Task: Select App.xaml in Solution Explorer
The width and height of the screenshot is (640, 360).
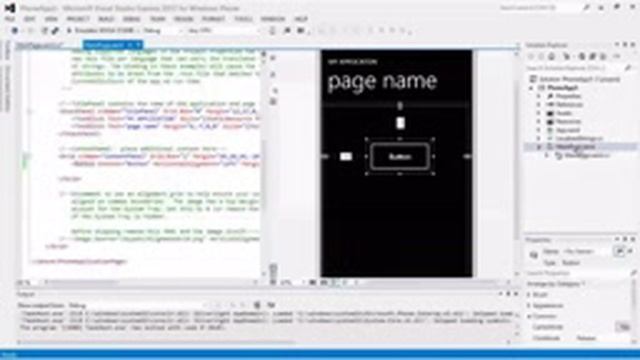Action: click(x=567, y=130)
